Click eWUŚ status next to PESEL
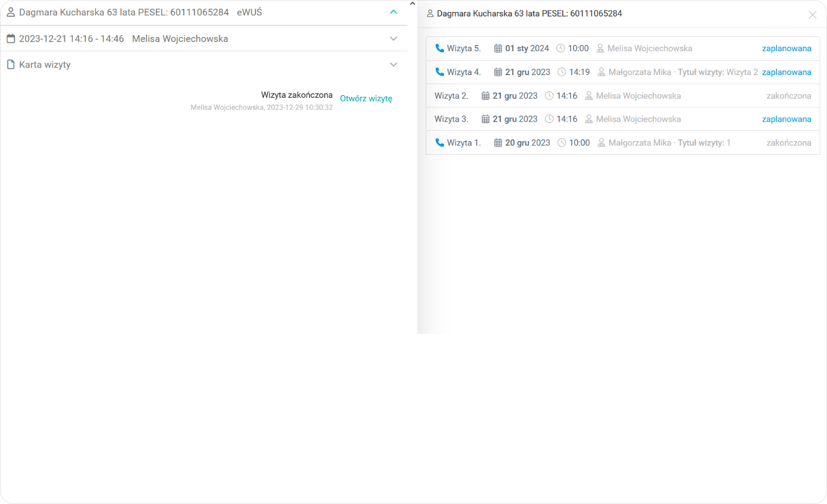Image resolution: width=827 pixels, height=504 pixels. tap(250, 12)
